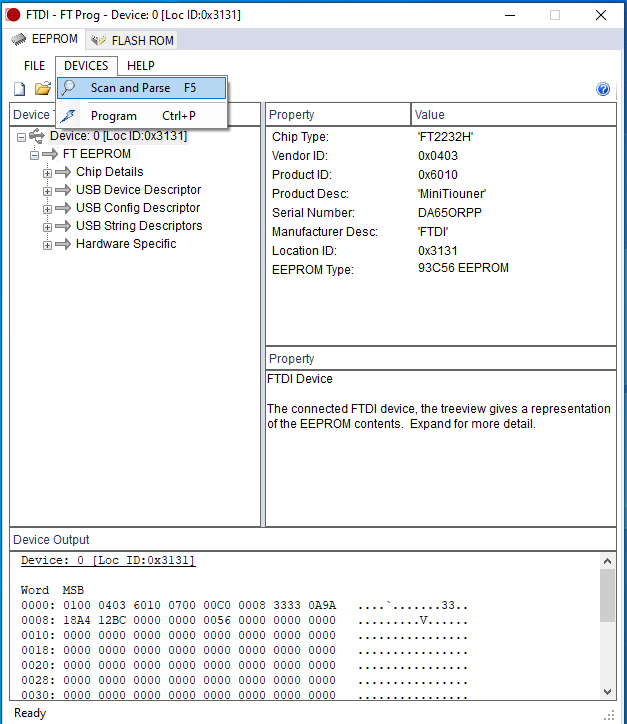Choose Program menu entry
The image size is (627, 724).
pyautogui.click(x=142, y=115)
